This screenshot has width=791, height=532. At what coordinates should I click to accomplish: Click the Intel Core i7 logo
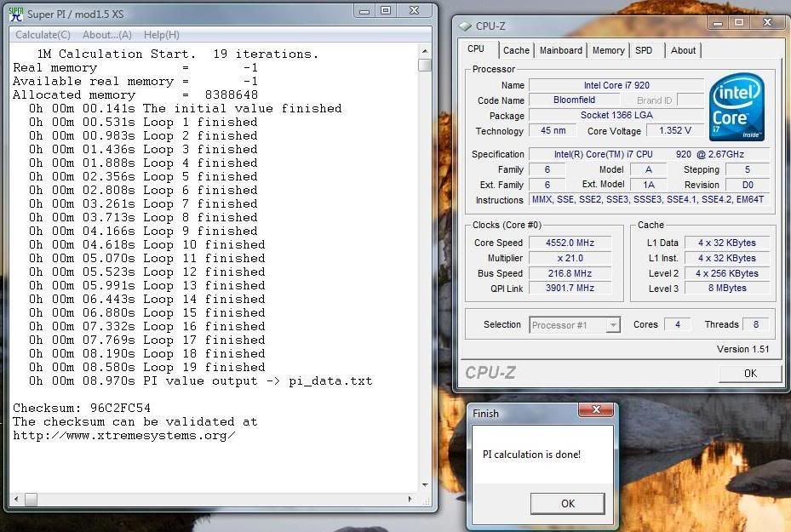coord(737,107)
